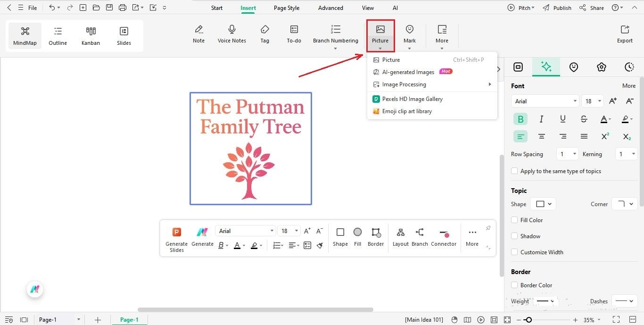Click the Publish button
Screen dimensions: 644x325
tap(557, 8)
